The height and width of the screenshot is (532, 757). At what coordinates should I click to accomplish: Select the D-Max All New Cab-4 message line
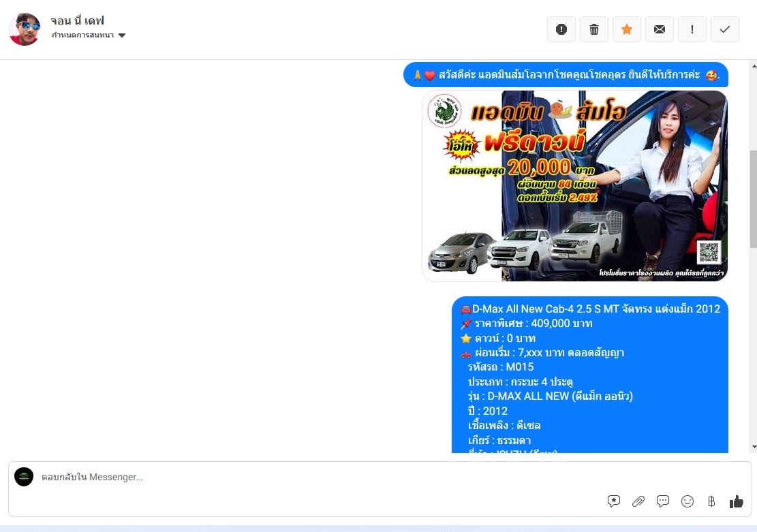click(x=591, y=309)
